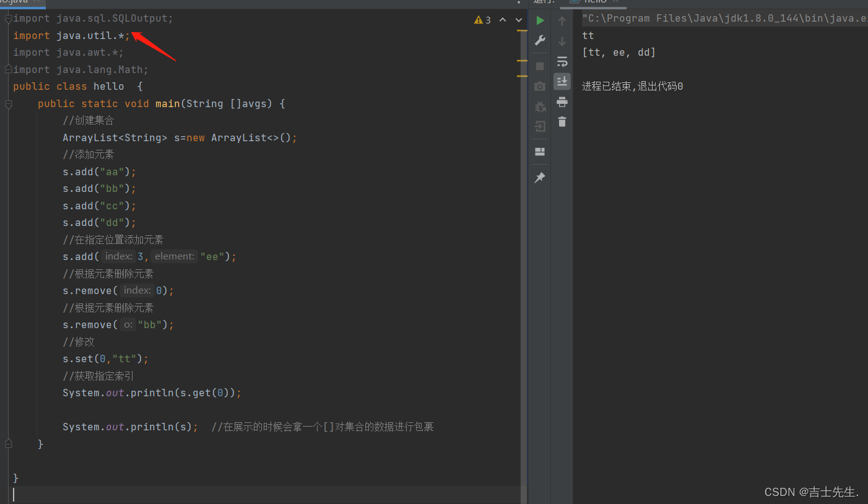
Task: Click the exit arrow icon in run toolbar
Action: coord(540,126)
